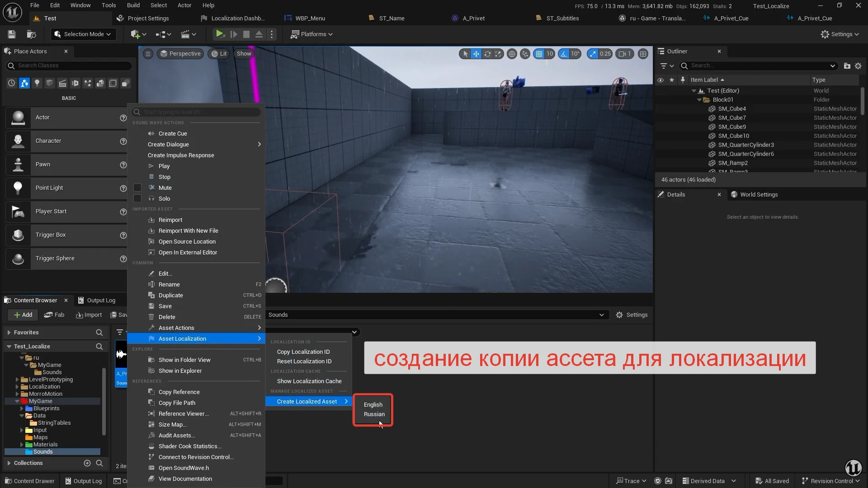Image resolution: width=868 pixels, height=488 pixels.
Task: Open Outliner filter dropdown icon
Action: point(667,66)
